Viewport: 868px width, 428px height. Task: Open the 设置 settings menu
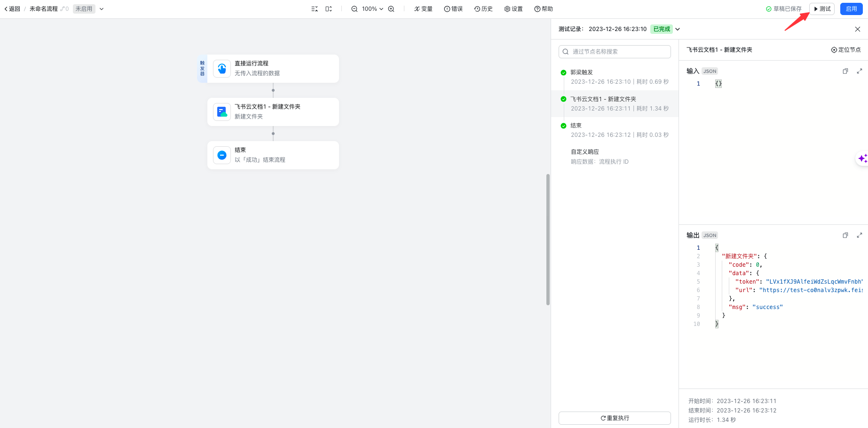click(x=513, y=9)
